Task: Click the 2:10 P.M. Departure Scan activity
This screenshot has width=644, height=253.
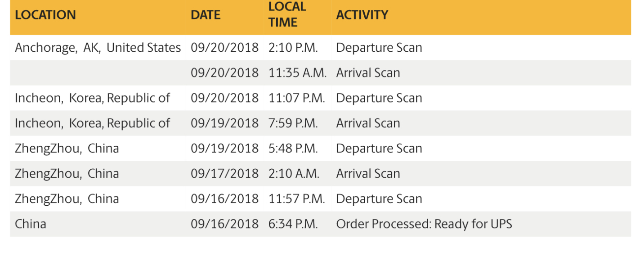Action: (x=379, y=48)
